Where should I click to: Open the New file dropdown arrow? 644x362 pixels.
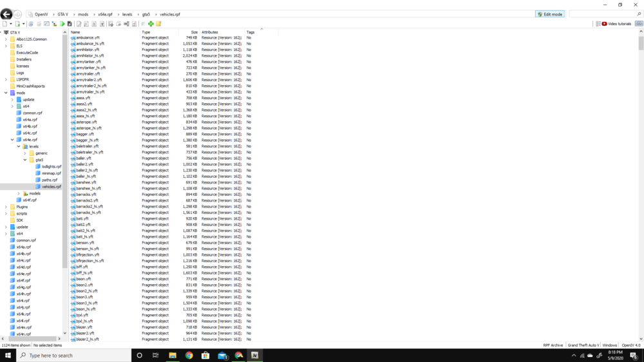tap(11, 24)
